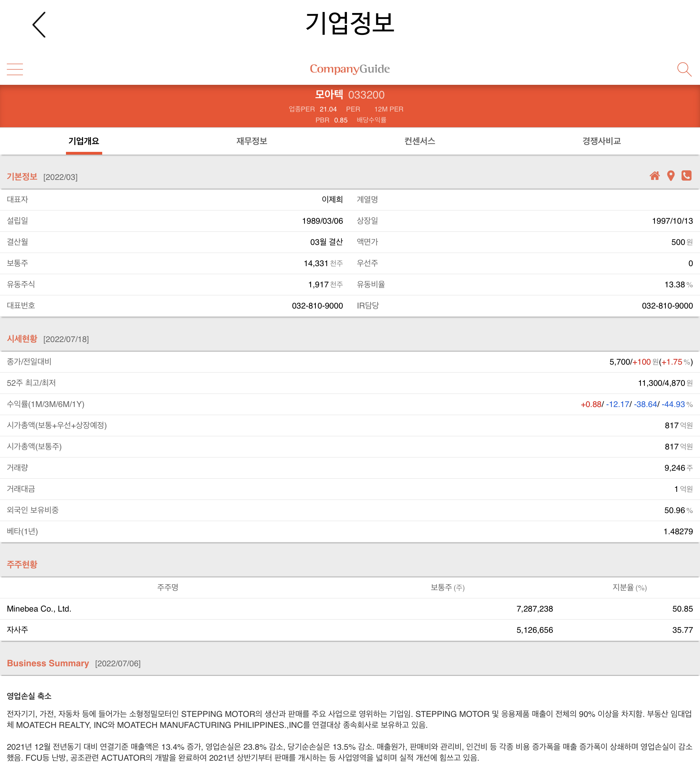Screen dimensions: 700x773
Task: Click the 지분율 (%) column header
Action: pos(630,587)
